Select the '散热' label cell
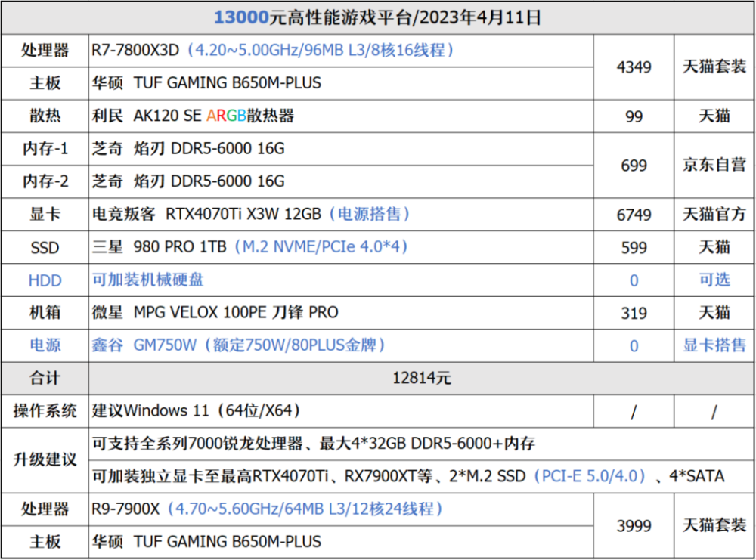Screen dimensions: 756x560 tap(45, 116)
